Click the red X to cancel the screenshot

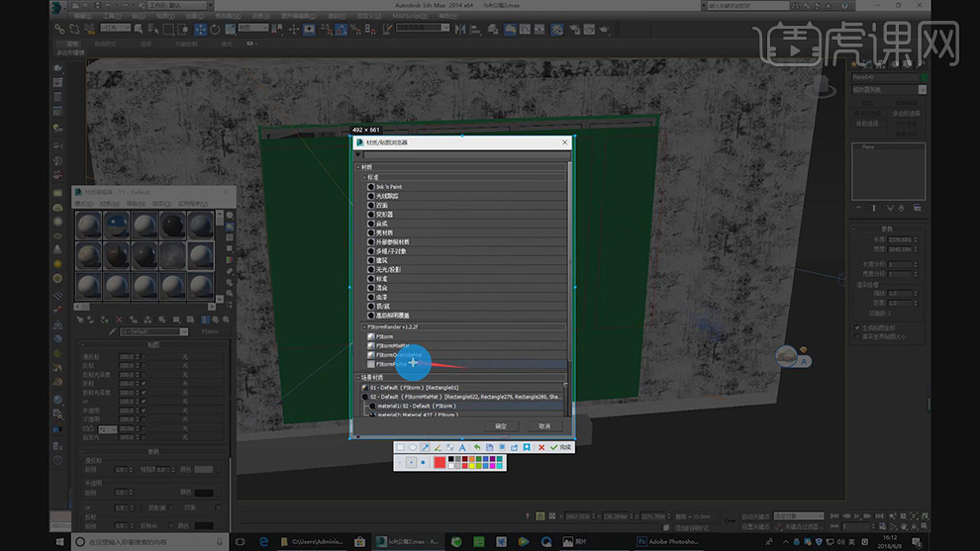tap(540, 447)
